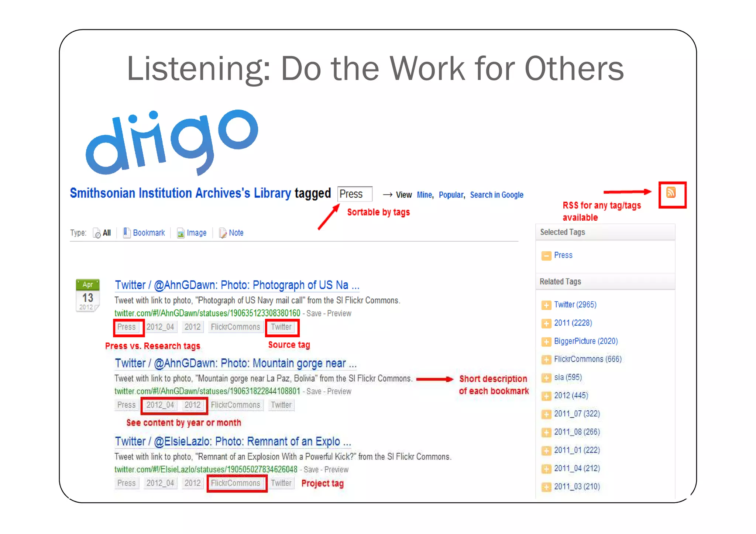Image resolution: width=756 pixels, height=534 pixels.
Task: Add 2011_07 (322) tag plus icon
Action: tap(546, 414)
